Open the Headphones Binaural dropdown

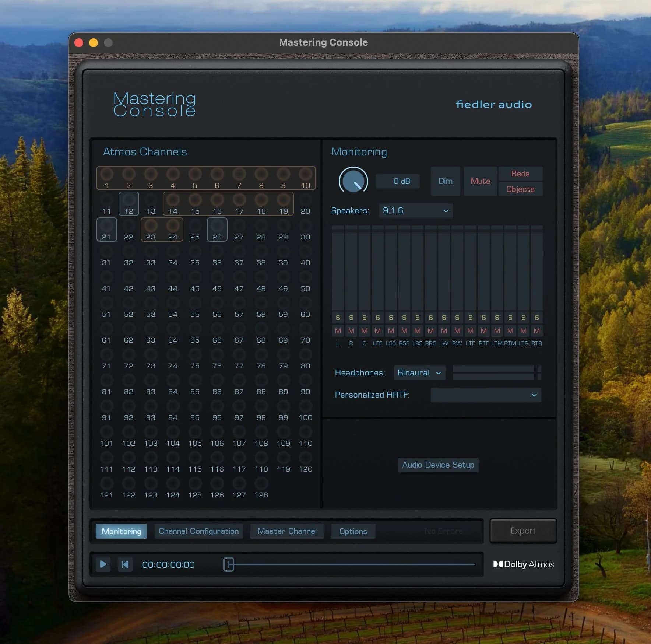[x=419, y=372]
